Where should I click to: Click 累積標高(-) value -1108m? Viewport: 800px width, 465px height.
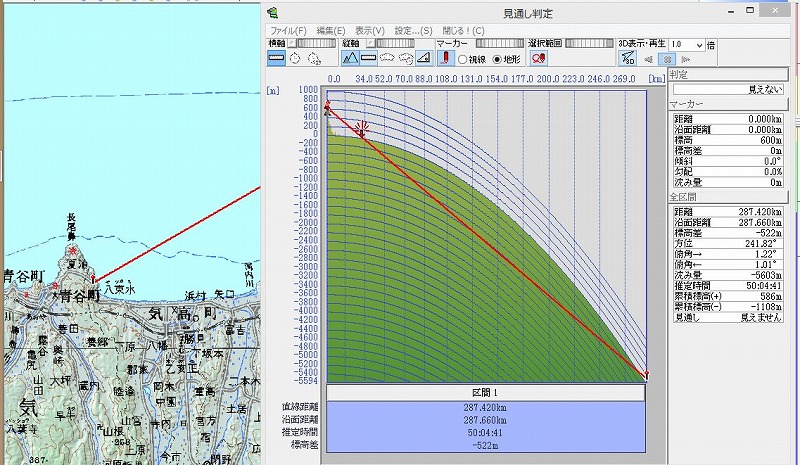(x=765, y=307)
